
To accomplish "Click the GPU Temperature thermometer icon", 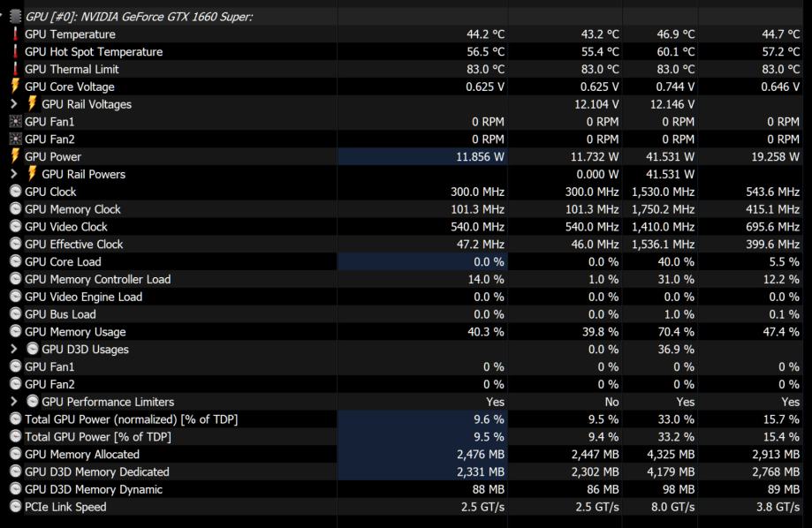I will click(15, 34).
